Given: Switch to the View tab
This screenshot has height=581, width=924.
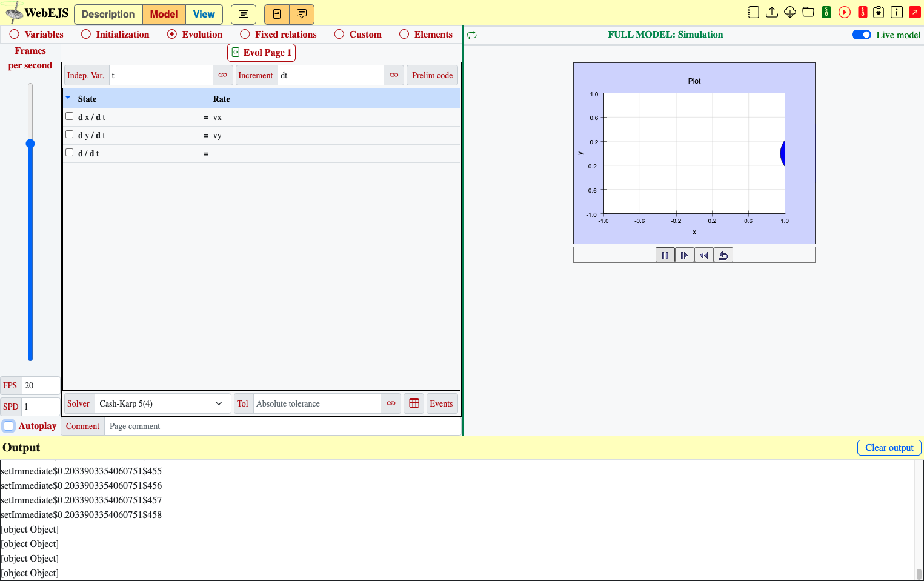Looking at the screenshot, I should [x=204, y=14].
